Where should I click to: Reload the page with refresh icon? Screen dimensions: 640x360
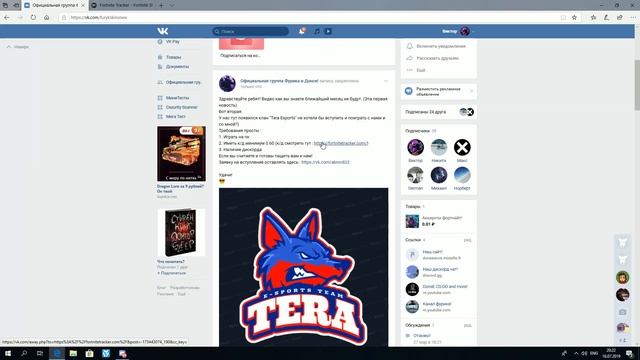pos(33,18)
